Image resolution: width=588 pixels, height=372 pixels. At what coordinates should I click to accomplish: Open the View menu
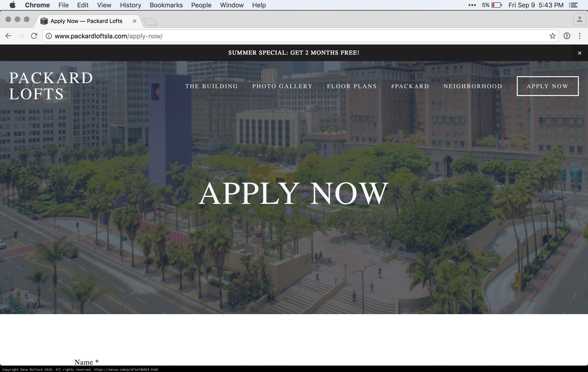104,5
